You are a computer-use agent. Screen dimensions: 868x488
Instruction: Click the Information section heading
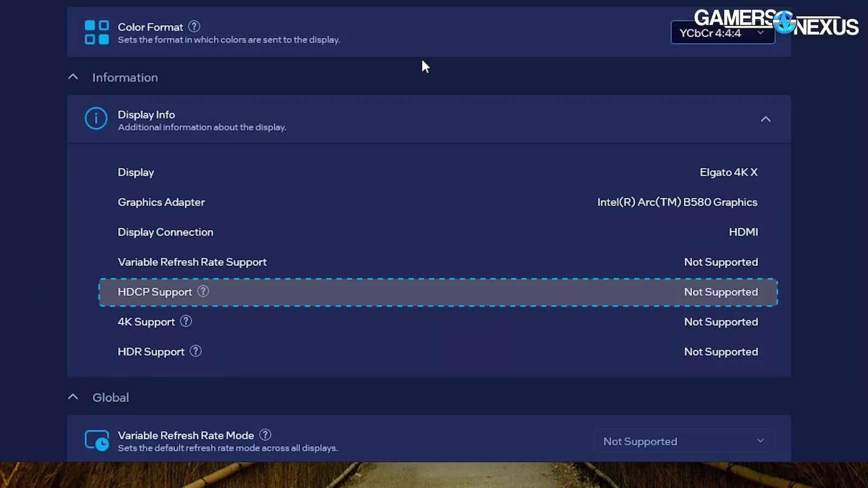point(125,78)
